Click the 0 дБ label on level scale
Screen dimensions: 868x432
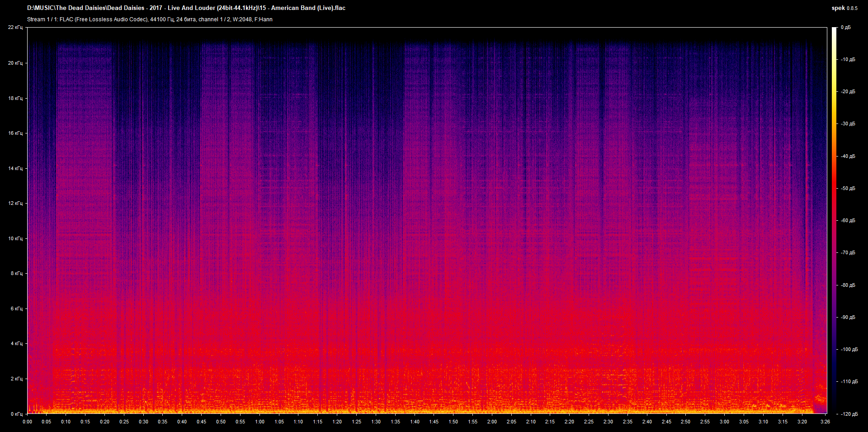click(x=845, y=28)
